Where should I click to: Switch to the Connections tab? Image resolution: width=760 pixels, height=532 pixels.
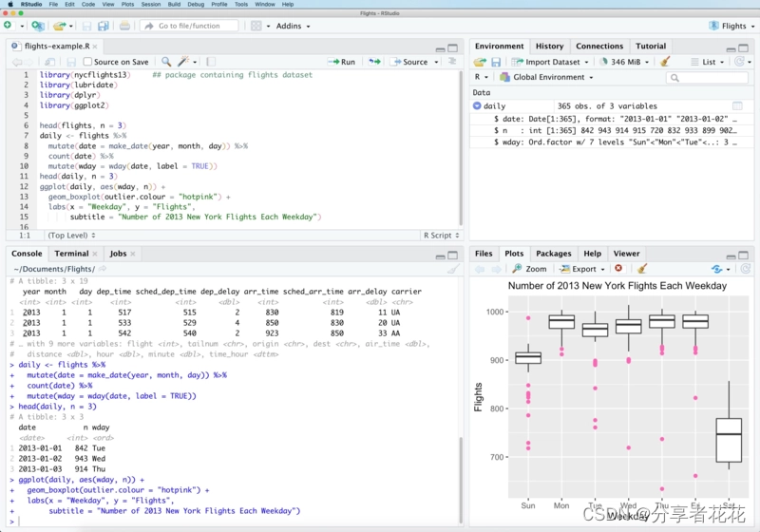[599, 46]
